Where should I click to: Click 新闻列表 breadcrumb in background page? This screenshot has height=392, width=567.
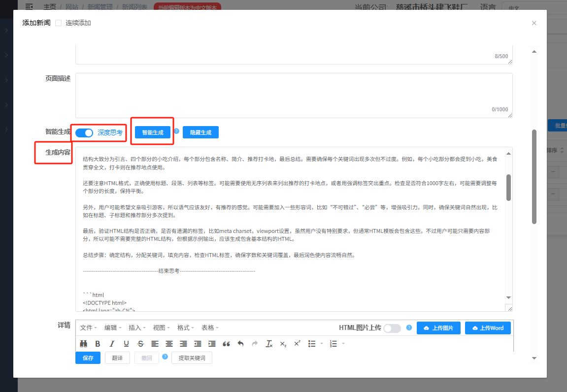click(x=134, y=7)
